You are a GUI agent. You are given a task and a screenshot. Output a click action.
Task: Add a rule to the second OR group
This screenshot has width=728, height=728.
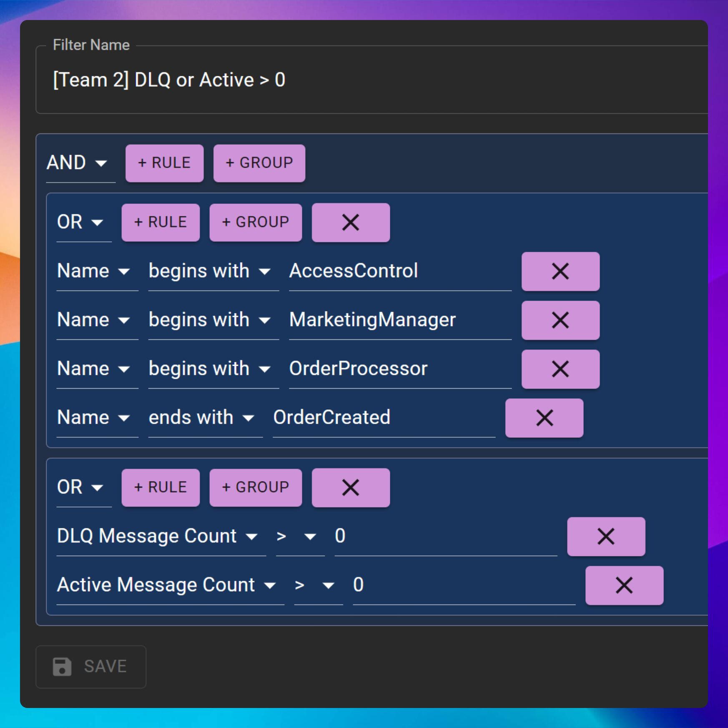click(x=161, y=487)
